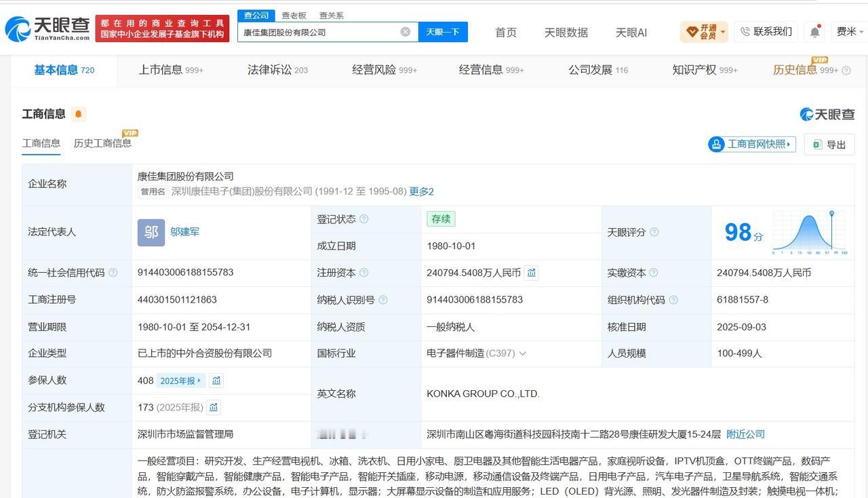Click the 人员规模 value 100-499人
This screenshot has height=498, width=868.
(740, 353)
